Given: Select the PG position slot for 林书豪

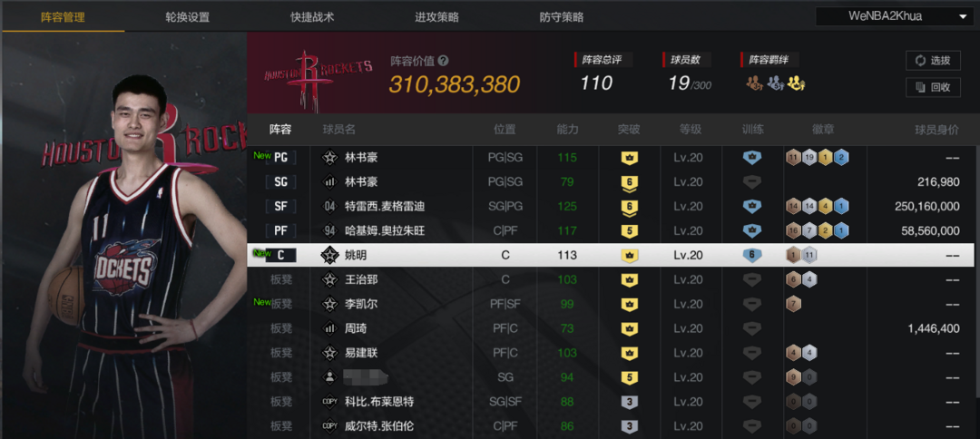Looking at the screenshot, I should [x=280, y=157].
